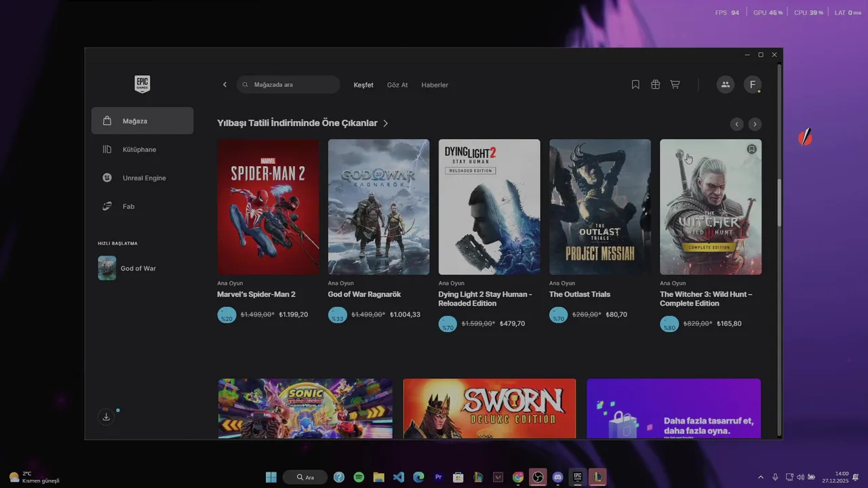
Task: Open Marvel's Spider-Man 2 cover image
Action: pos(268,207)
